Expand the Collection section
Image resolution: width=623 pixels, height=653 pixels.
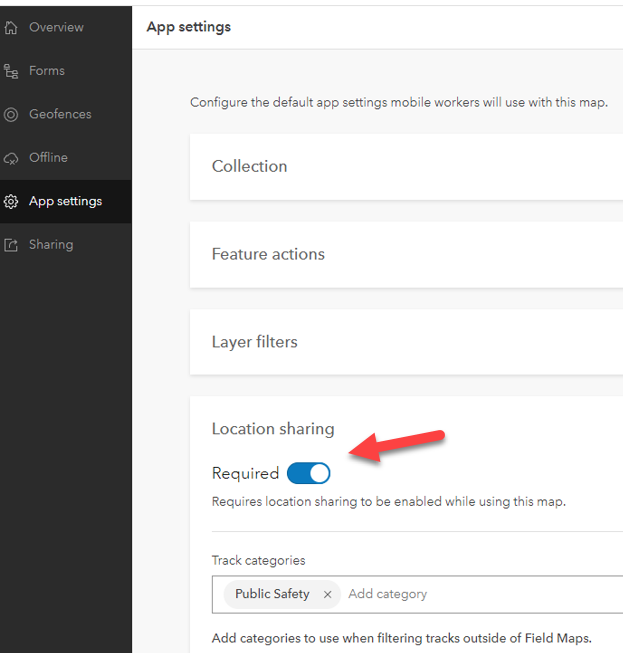[x=250, y=166]
